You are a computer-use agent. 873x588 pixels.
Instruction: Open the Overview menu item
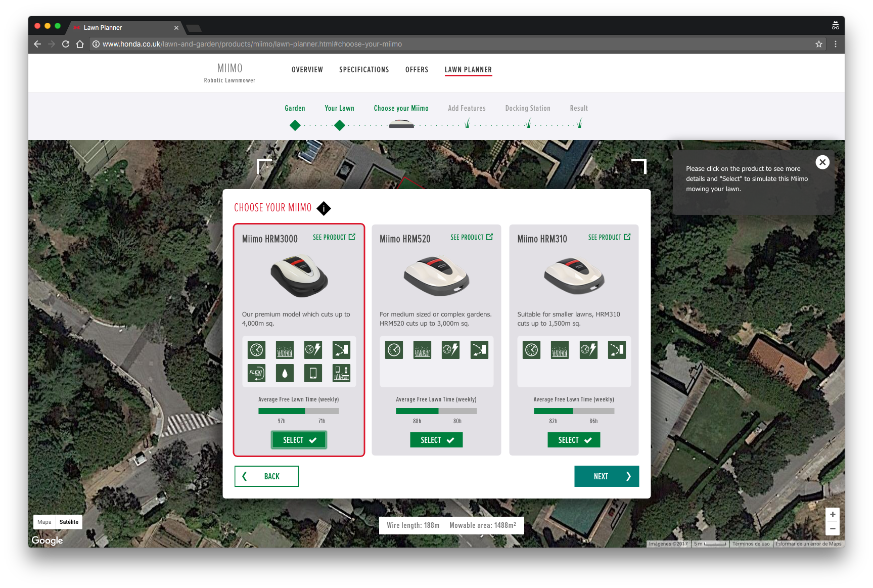point(307,70)
